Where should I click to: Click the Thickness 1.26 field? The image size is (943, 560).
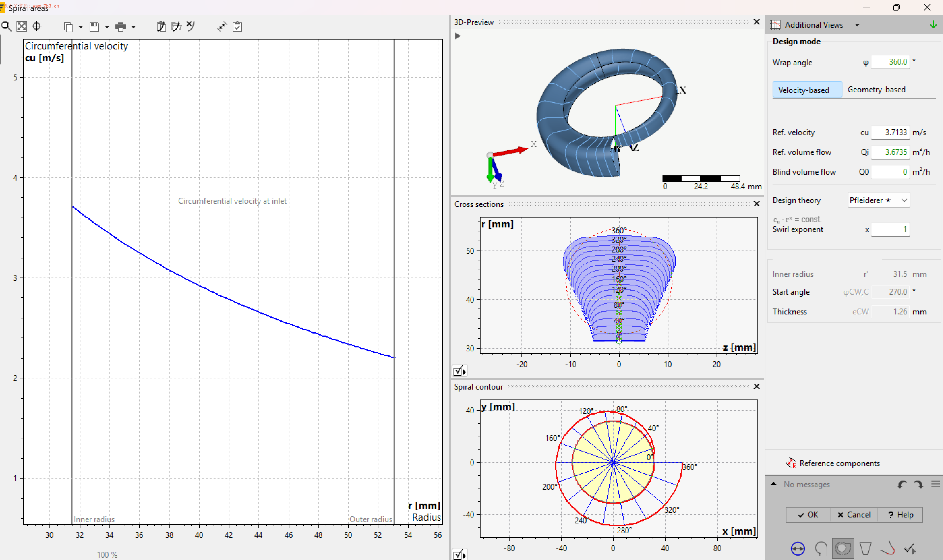pyautogui.click(x=890, y=312)
